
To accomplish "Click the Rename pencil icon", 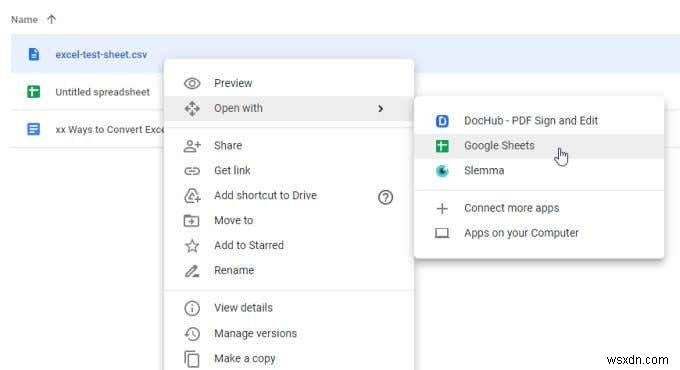I will (192, 271).
